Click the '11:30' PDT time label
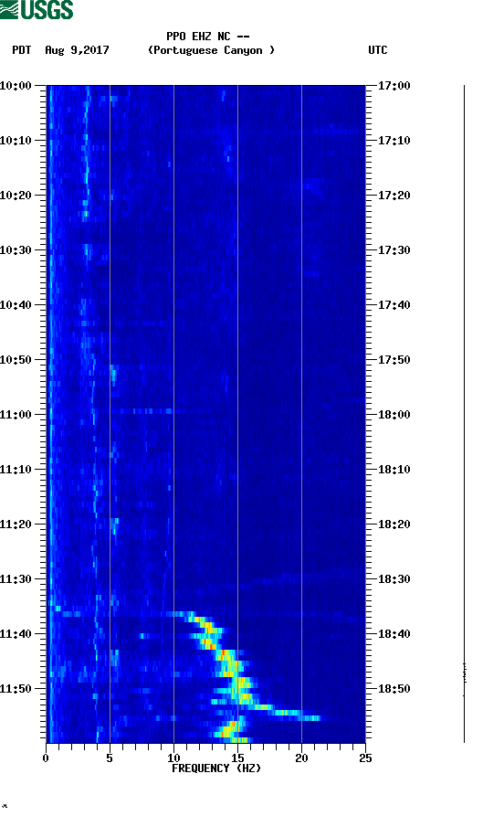Screen dimensions: 504x816 16,578
